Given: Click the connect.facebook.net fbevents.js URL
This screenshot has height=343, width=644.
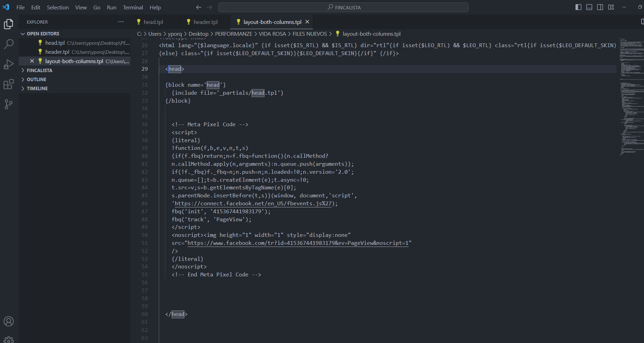Looking at the screenshot, I should click(x=253, y=204).
